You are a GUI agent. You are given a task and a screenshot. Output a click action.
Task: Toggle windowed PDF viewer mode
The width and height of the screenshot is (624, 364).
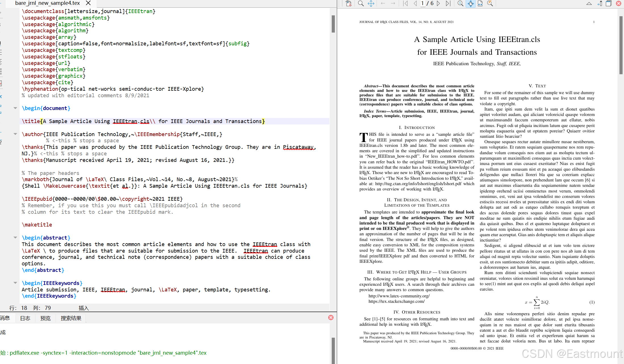tap(609, 3)
